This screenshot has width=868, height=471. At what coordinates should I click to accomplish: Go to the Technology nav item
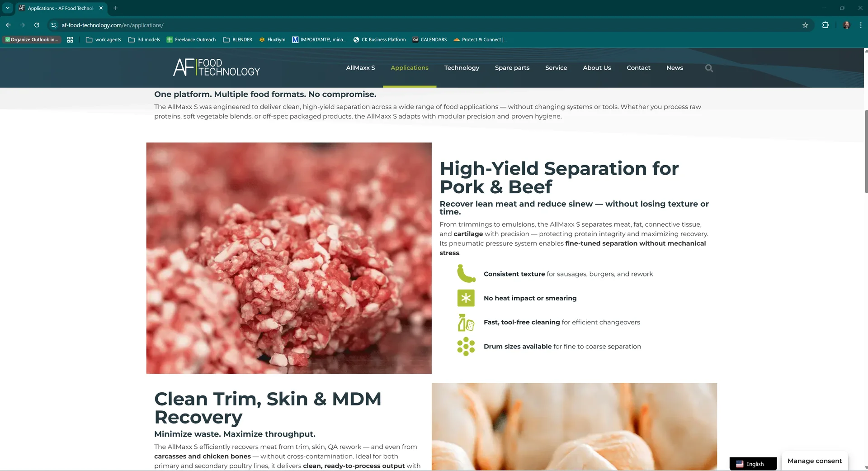[462, 68]
